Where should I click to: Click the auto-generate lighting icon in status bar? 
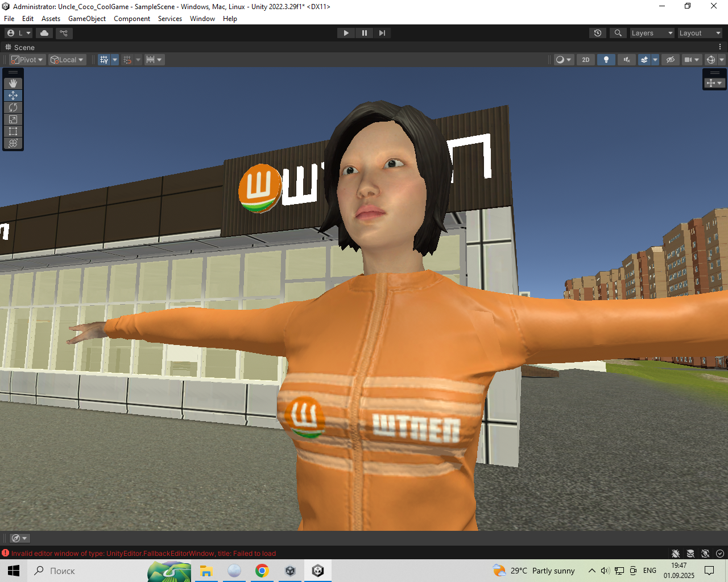point(705,554)
